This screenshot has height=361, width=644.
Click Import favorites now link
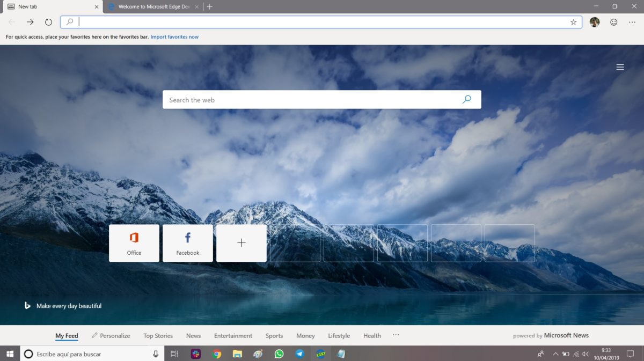174,37
